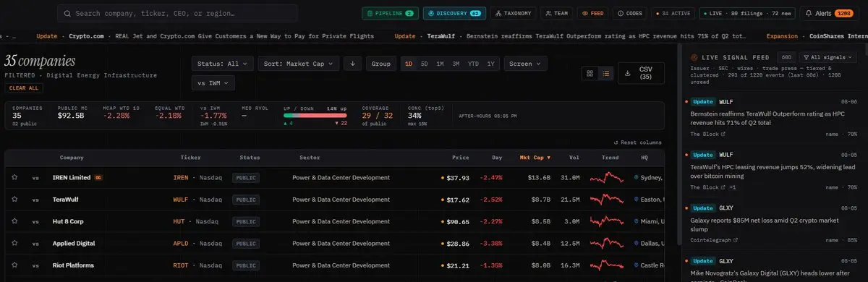Select the 1Y timeframe tab

coord(491,64)
